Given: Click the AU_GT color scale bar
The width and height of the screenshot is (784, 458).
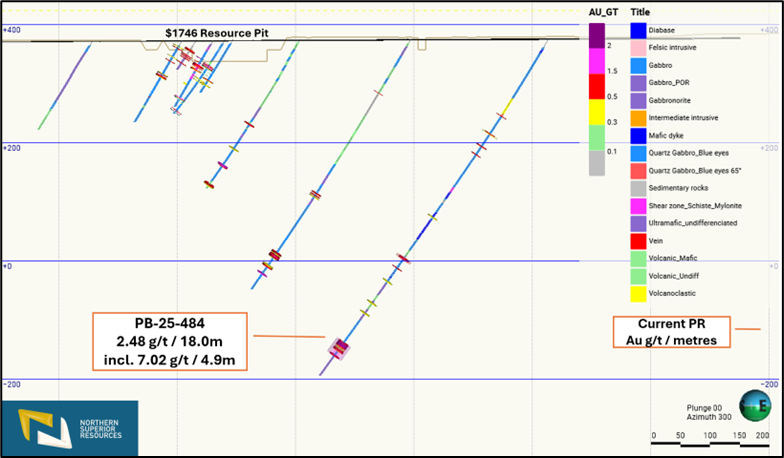Looking at the screenshot, I should point(596,99).
